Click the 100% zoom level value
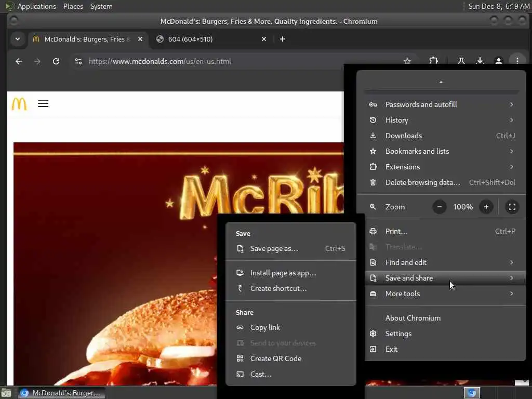 point(463,207)
